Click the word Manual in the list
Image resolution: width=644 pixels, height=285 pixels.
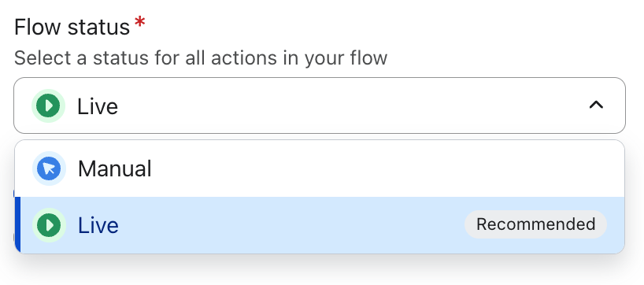[x=115, y=168]
